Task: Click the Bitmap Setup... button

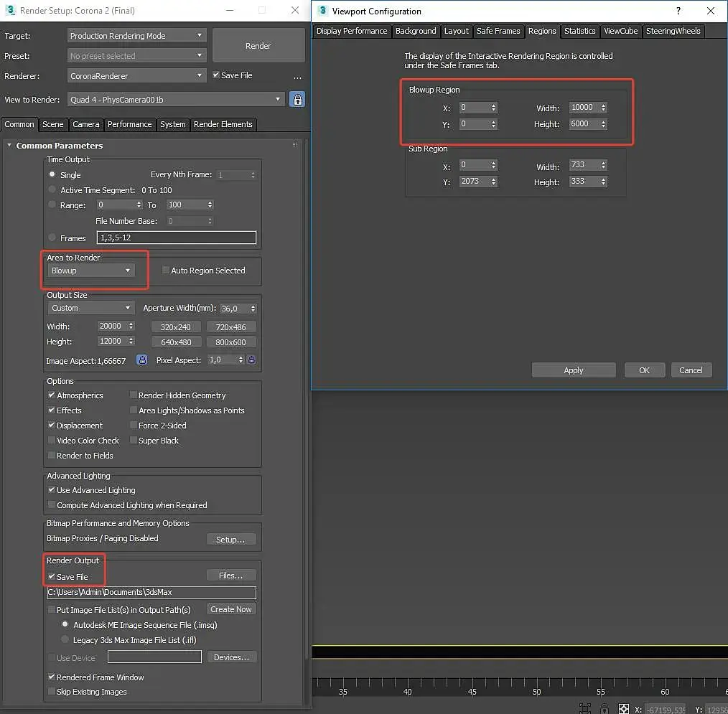Action: [230, 539]
